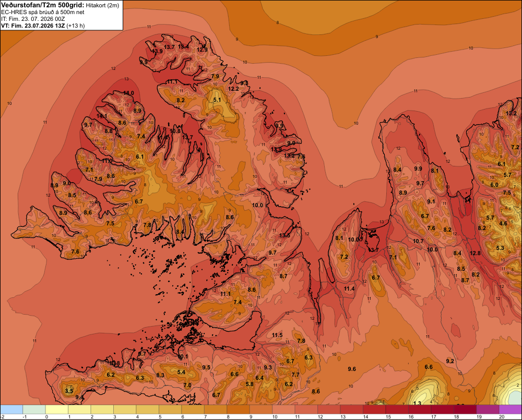
Task: Click the map title Veðurstofan/T2m 500grid
Action: 42,5
